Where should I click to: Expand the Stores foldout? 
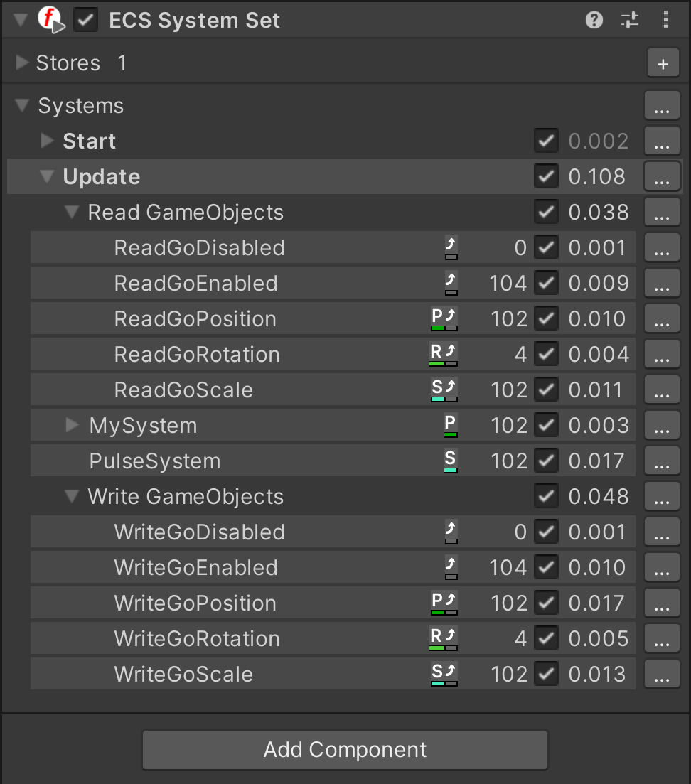coord(22,63)
